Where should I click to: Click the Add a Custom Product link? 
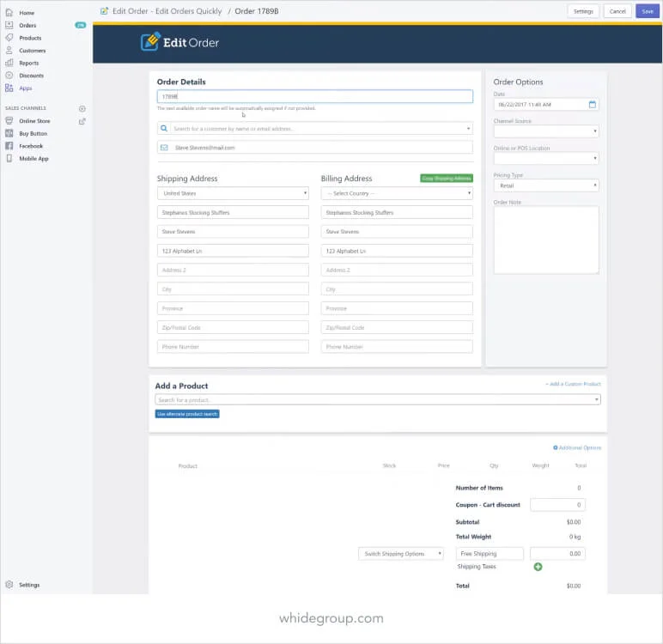pyautogui.click(x=574, y=384)
